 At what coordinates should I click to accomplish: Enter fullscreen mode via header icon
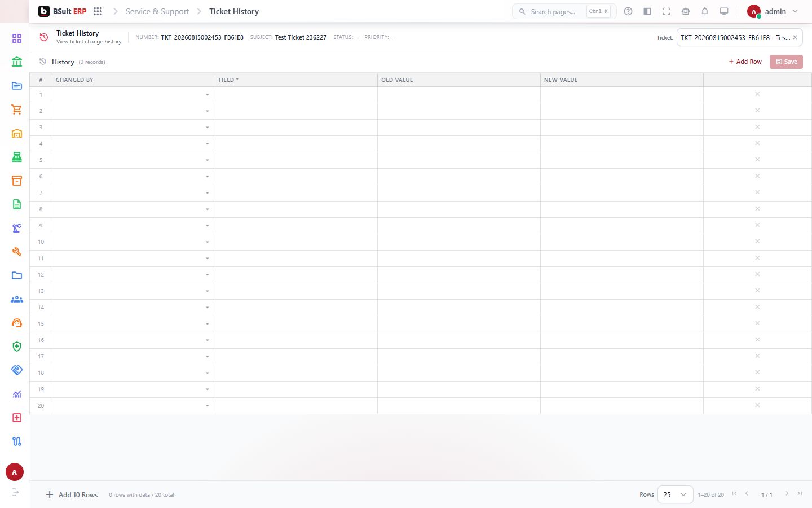click(667, 11)
